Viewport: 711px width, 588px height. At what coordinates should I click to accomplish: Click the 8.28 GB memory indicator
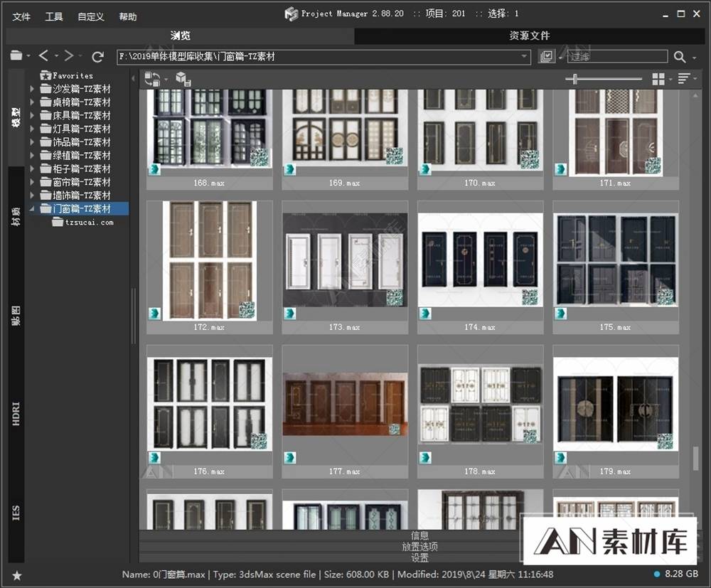point(676,574)
